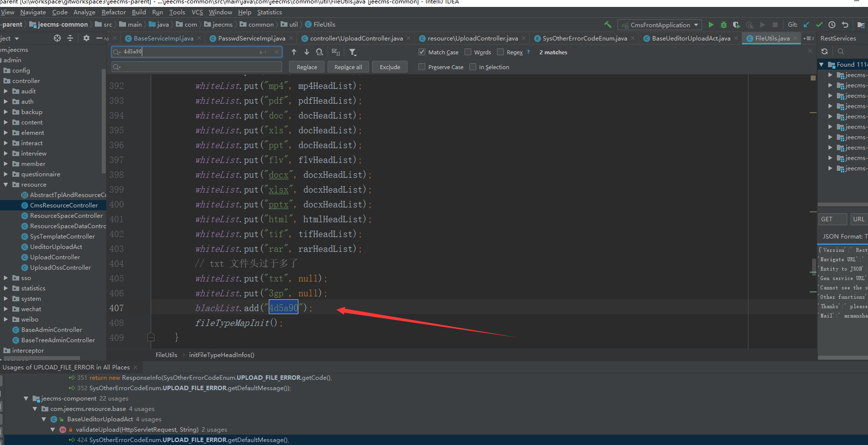868x445 pixels.
Task: Enable the Regex checkbox
Action: tap(500, 52)
